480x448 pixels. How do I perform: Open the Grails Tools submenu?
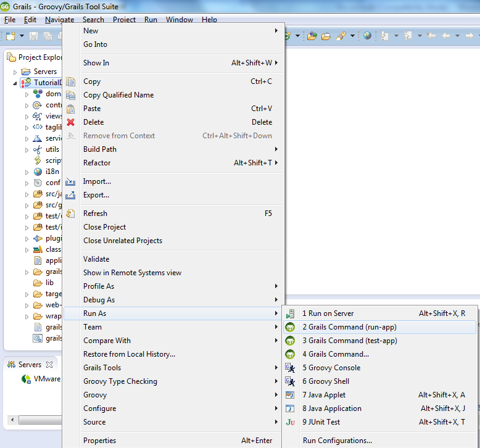[x=102, y=368]
